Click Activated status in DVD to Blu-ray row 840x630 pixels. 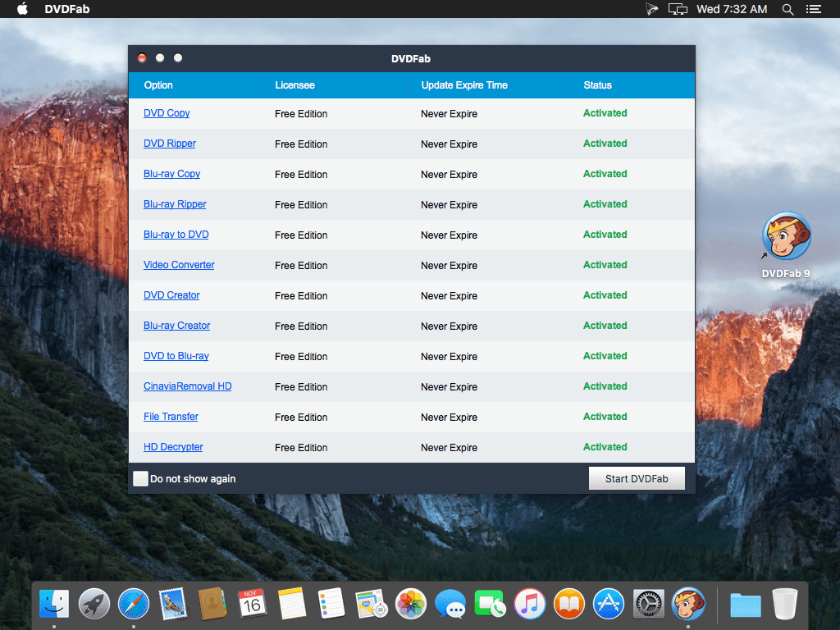605,356
